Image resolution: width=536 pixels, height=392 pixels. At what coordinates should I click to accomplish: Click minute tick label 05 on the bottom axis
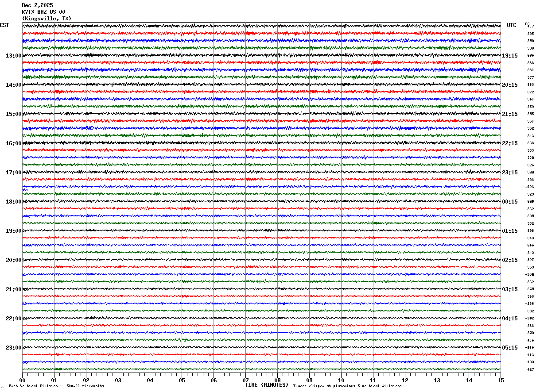click(x=182, y=380)
